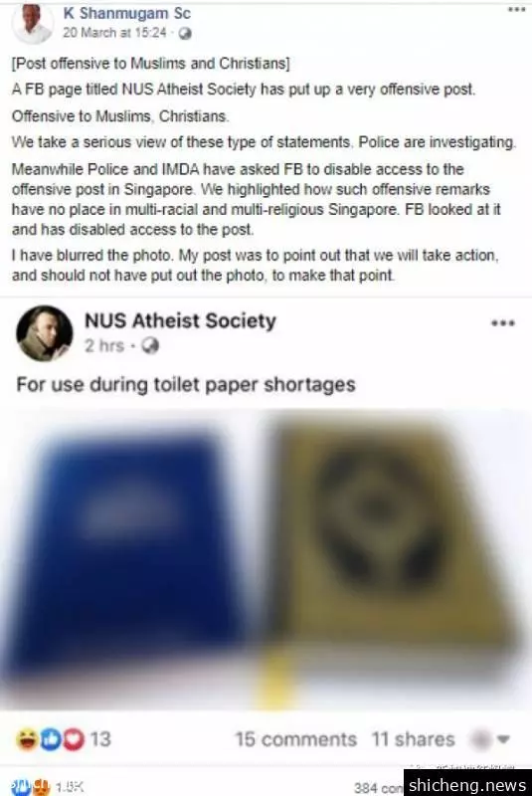
Task: Open NUS Atheist Society profile avatar
Action: click(45, 333)
